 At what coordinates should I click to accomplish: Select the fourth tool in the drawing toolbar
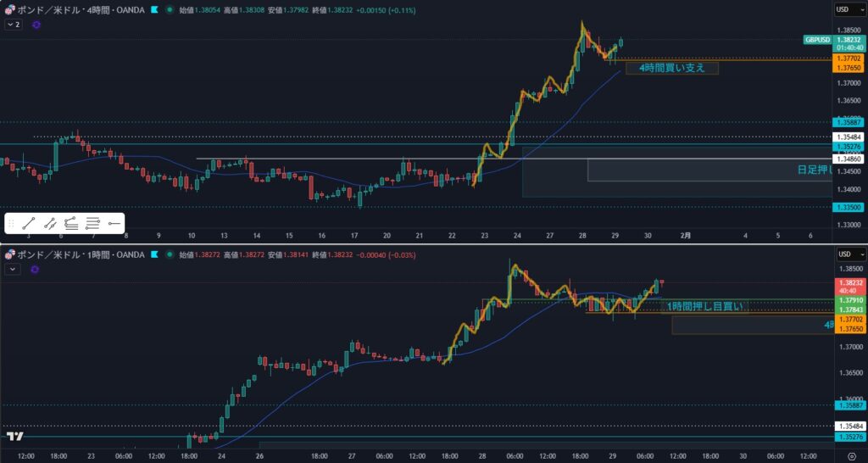(x=93, y=224)
